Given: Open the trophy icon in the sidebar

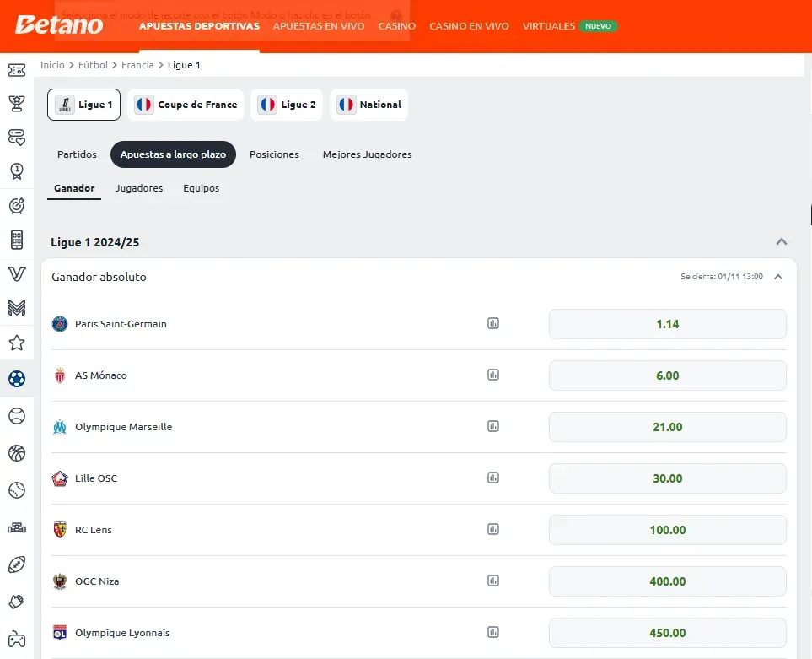Looking at the screenshot, I should coord(17,103).
